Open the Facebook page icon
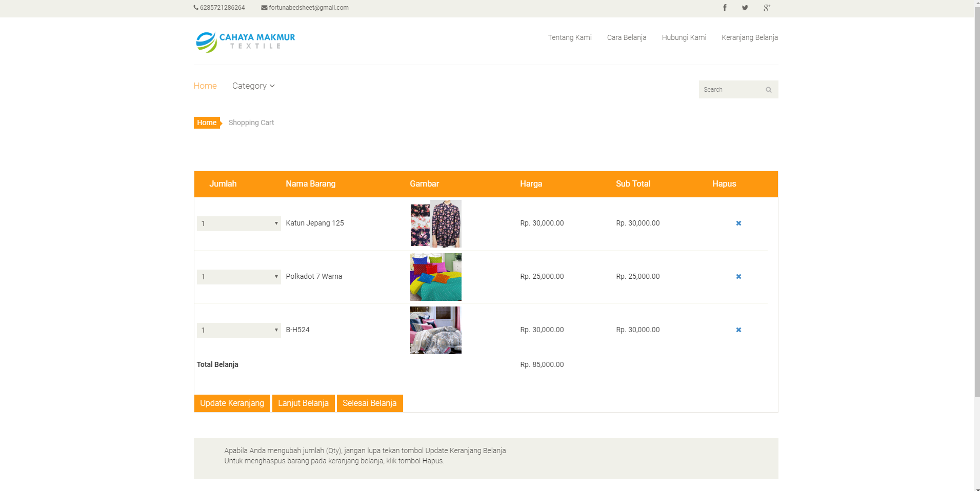 coord(725,8)
